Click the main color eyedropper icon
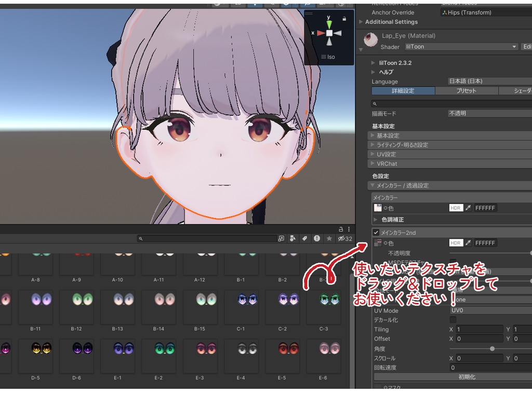The height and width of the screenshot is (393, 532). [x=468, y=208]
